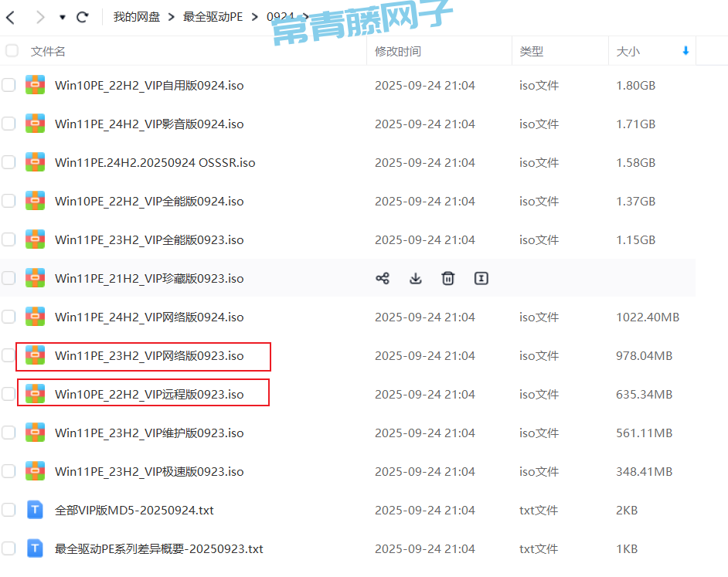The width and height of the screenshot is (728, 577).
Task: Download Win11PE_21H2_VIP珍藏版0923.iso via its download icon
Action: coord(415,279)
